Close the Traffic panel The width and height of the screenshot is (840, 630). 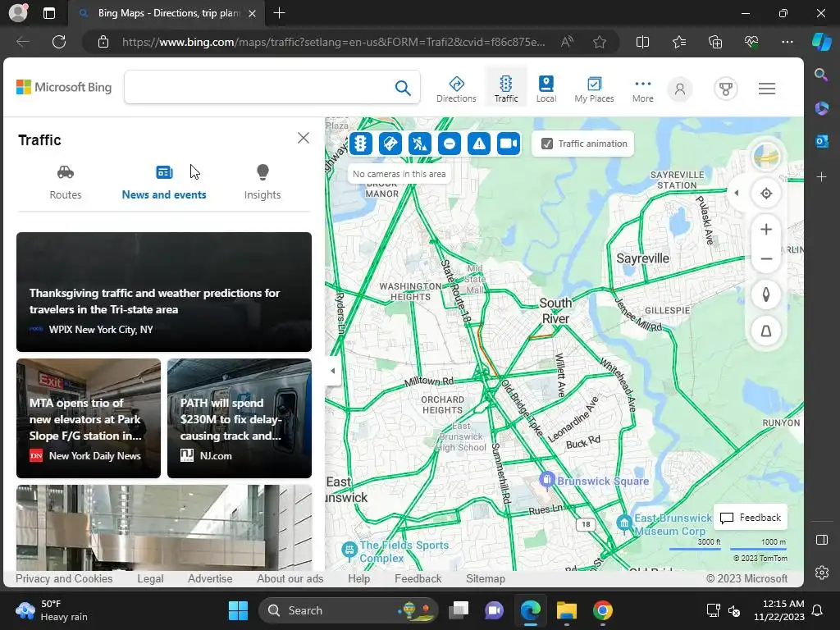click(304, 138)
